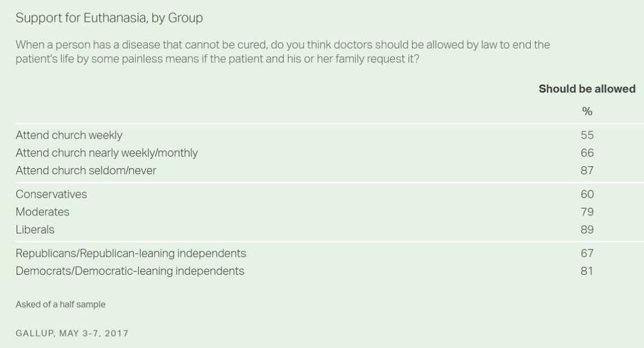Select the 'Should be allowed' column header
Screen dimensions: 644x348
click(x=587, y=89)
